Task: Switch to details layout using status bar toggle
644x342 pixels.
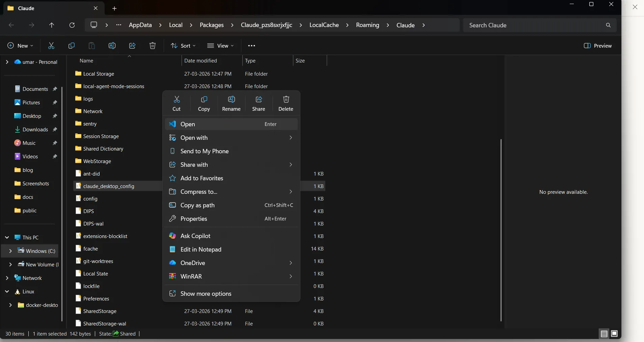Action: click(604, 334)
